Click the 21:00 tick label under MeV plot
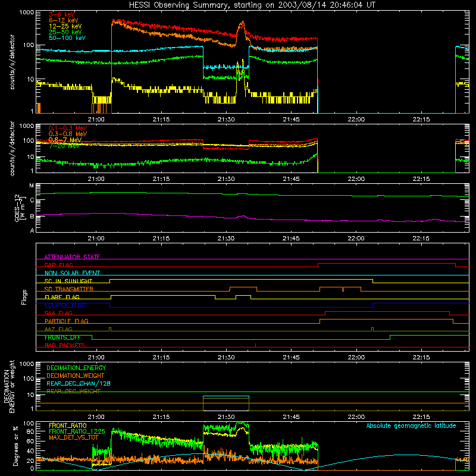This screenshot has width=476, height=476. pos(96,179)
